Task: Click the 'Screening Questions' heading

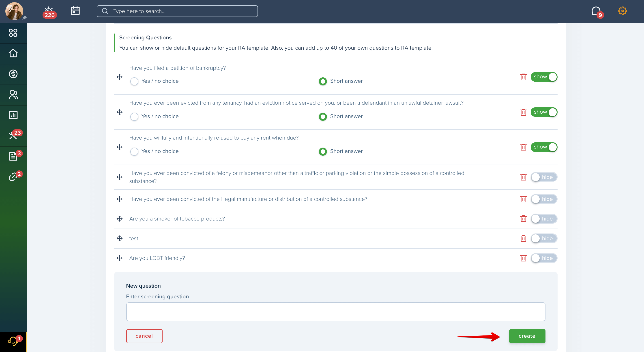Action: tap(145, 37)
